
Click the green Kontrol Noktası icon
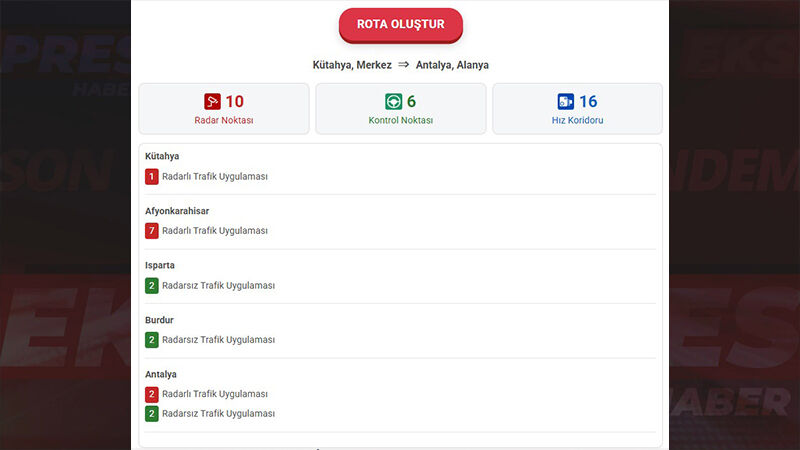pos(393,102)
